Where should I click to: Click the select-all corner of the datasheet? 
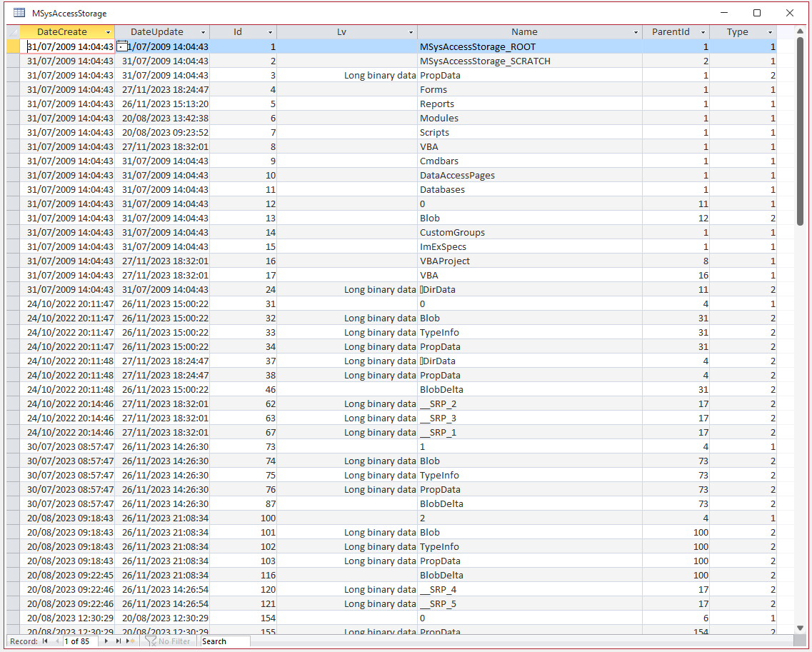pos(13,31)
